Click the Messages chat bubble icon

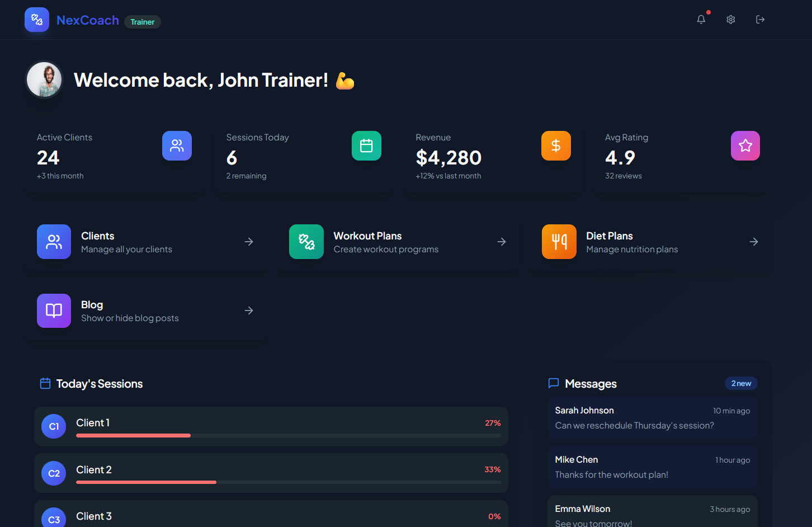click(x=554, y=383)
